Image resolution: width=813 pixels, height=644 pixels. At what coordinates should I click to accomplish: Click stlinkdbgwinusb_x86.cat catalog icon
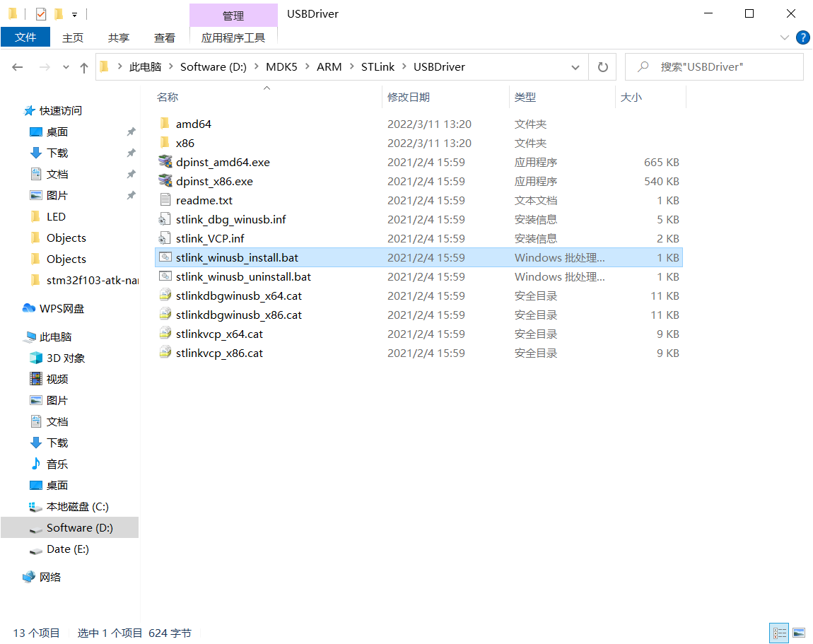[x=165, y=315]
